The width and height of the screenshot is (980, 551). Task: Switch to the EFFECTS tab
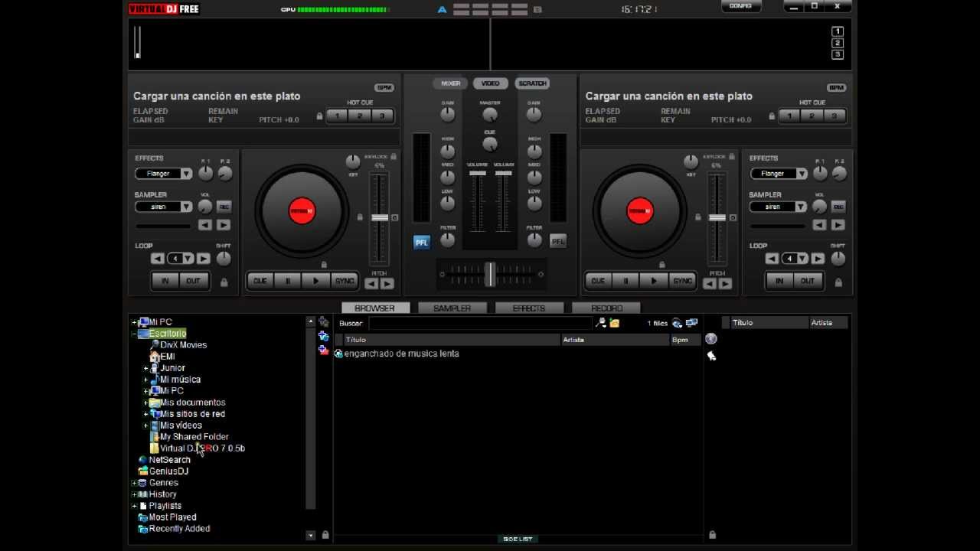tap(529, 308)
